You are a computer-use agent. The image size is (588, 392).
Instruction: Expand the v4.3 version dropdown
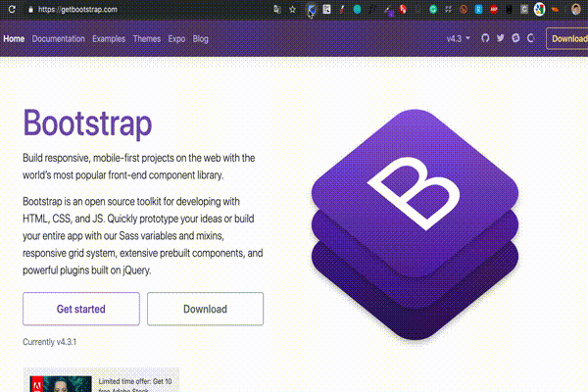pyautogui.click(x=458, y=38)
